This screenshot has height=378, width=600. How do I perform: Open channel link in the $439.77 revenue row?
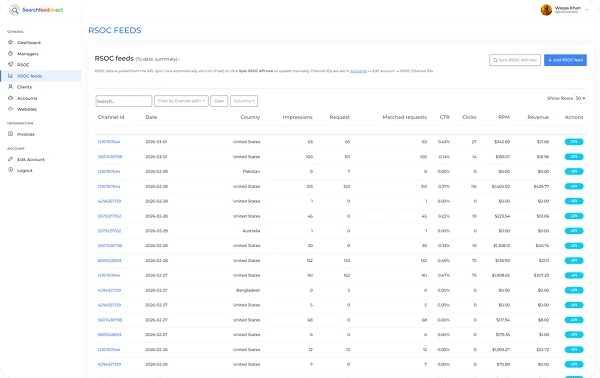109,186
